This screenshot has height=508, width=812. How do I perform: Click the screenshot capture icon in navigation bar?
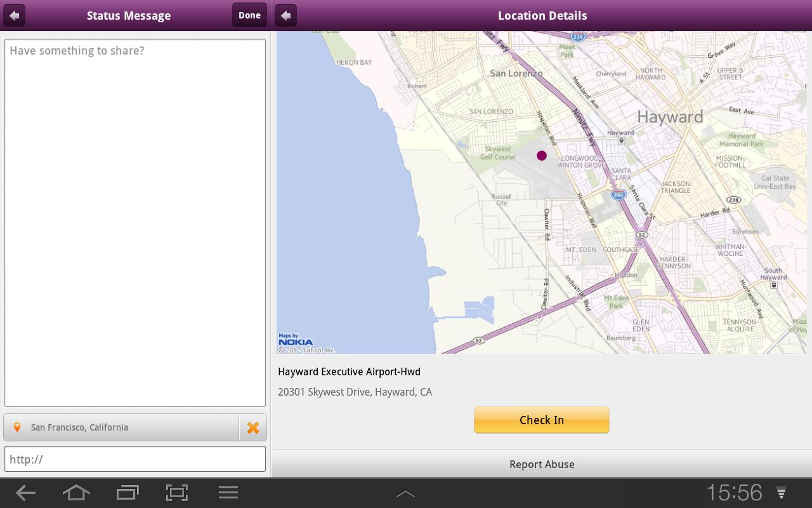click(x=177, y=492)
